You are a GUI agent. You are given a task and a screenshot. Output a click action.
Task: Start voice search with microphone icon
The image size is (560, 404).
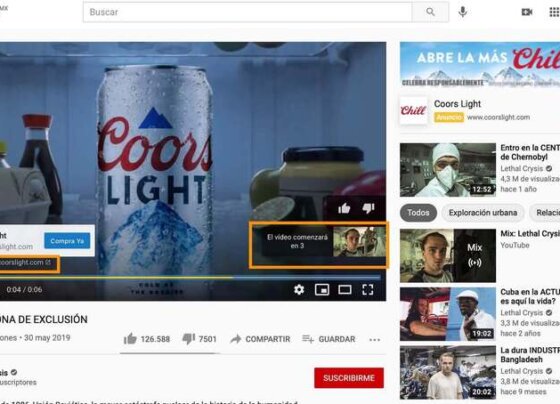(x=462, y=12)
